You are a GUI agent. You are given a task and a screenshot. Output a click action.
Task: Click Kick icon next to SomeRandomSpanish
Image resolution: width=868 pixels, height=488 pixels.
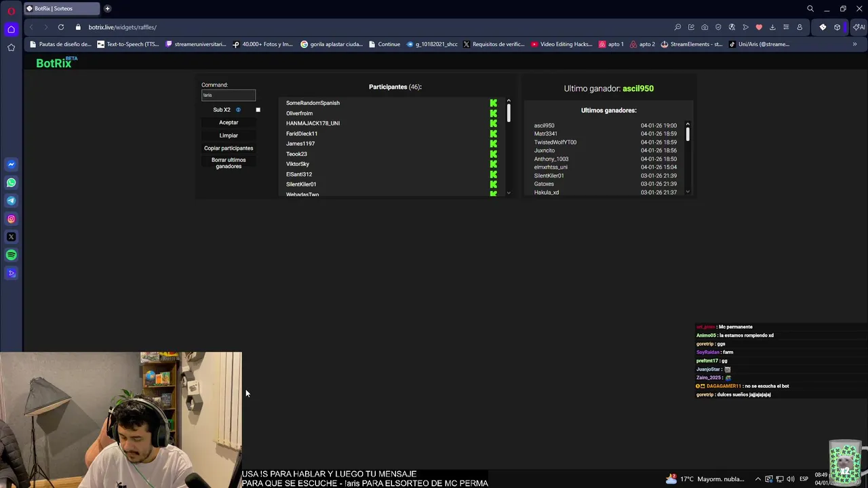tap(494, 103)
